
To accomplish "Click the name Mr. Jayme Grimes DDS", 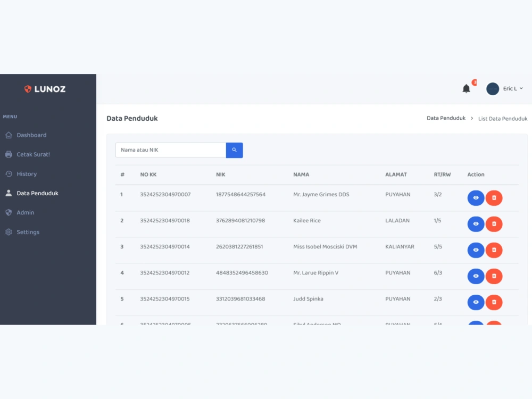I will coord(321,195).
